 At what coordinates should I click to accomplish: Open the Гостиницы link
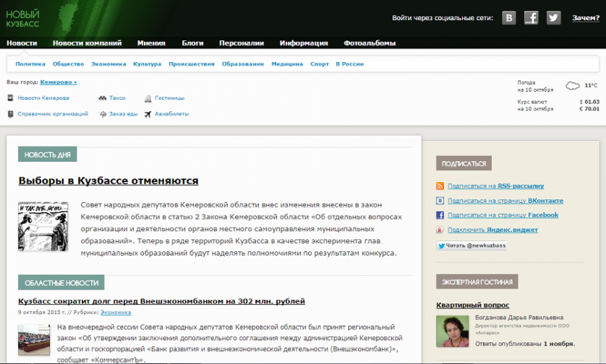[170, 98]
